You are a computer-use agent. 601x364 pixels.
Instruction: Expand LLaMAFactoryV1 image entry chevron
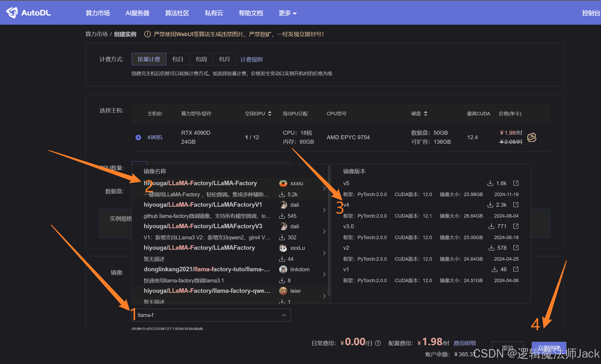324,210
